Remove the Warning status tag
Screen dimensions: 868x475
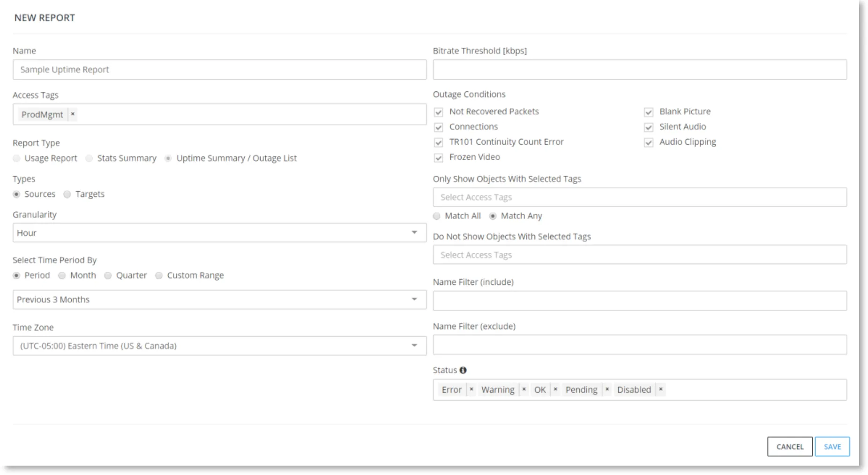coord(524,389)
